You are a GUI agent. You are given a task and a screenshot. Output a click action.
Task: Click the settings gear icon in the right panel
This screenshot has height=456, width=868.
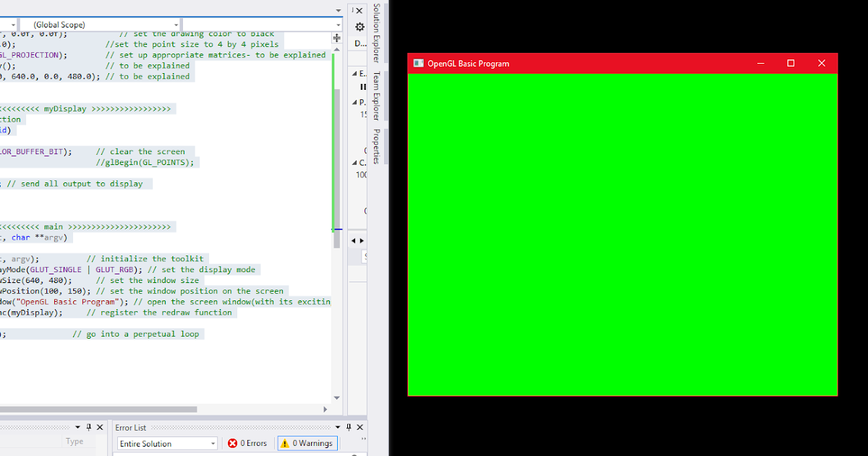(x=359, y=26)
